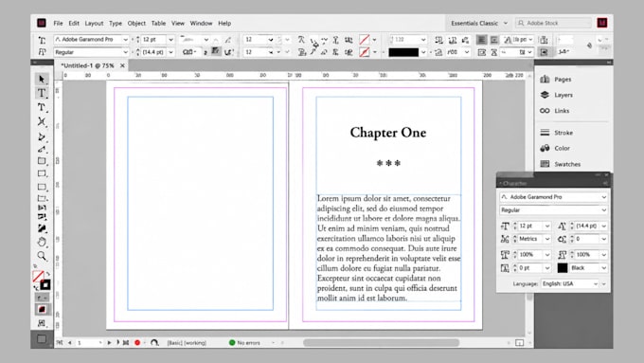Toggle the align left paragraph button
Image resolution: width=644 pixels, height=363 pixels.
(x=481, y=40)
